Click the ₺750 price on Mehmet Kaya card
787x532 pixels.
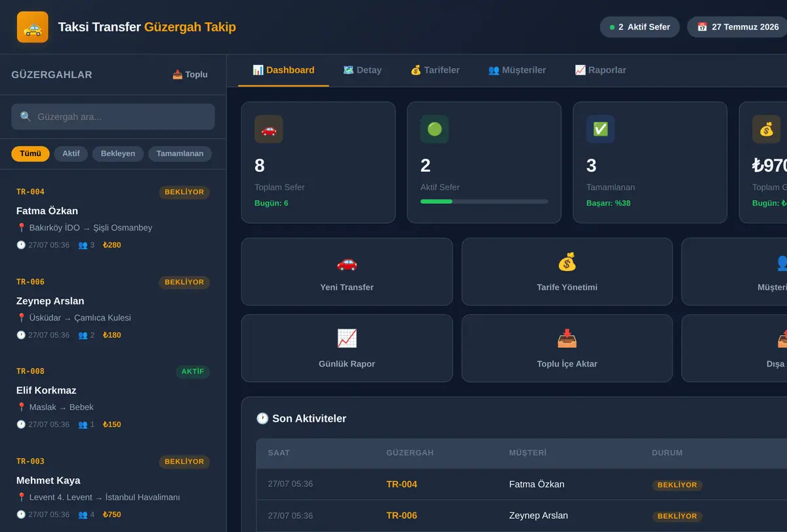pyautogui.click(x=112, y=515)
